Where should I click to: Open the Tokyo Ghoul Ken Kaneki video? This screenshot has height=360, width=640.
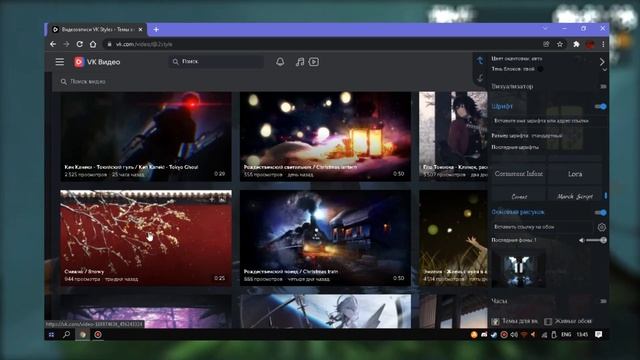point(146,136)
